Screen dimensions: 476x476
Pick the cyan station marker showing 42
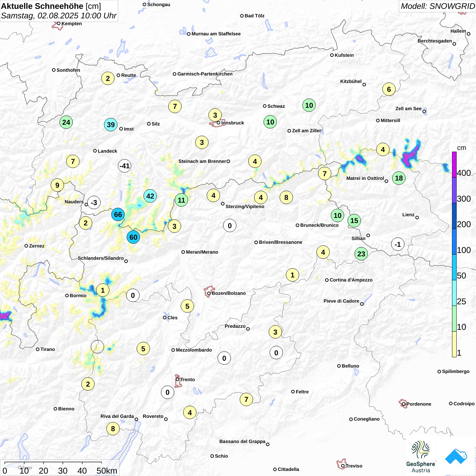click(x=150, y=196)
